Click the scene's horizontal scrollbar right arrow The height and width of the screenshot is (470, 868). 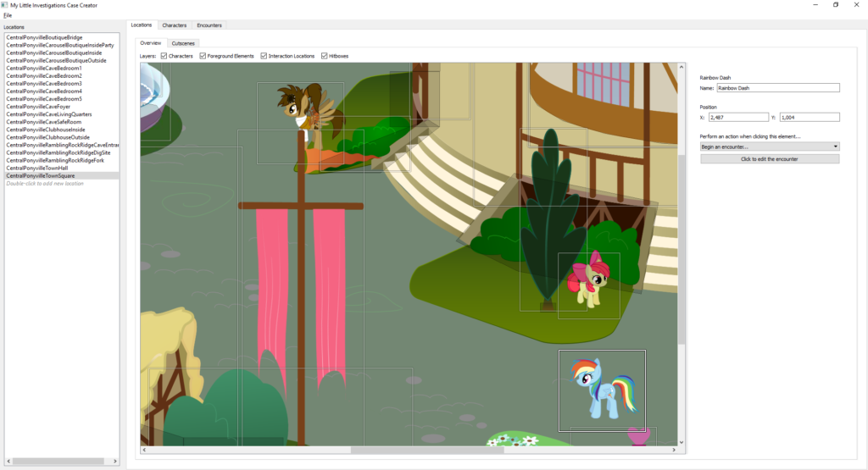tap(674, 450)
